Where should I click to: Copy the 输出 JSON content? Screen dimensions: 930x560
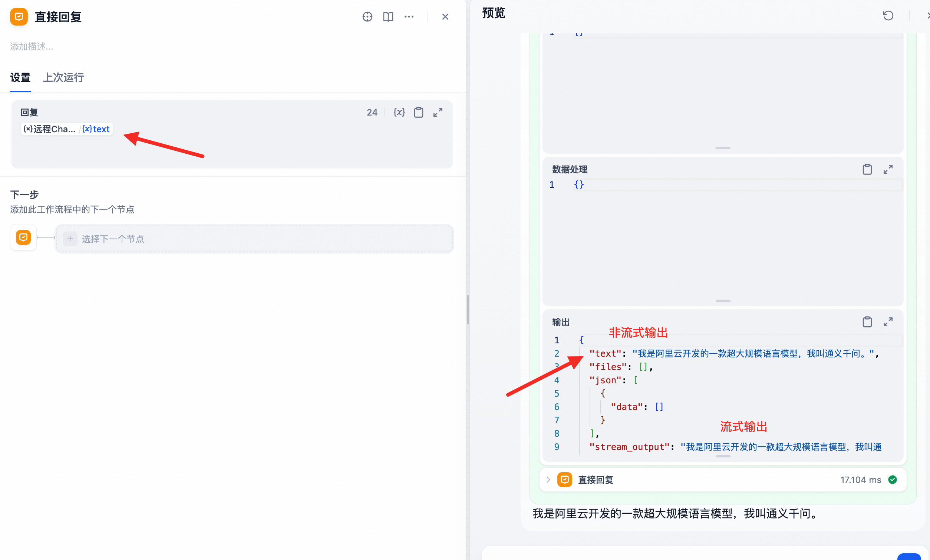tap(867, 322)
